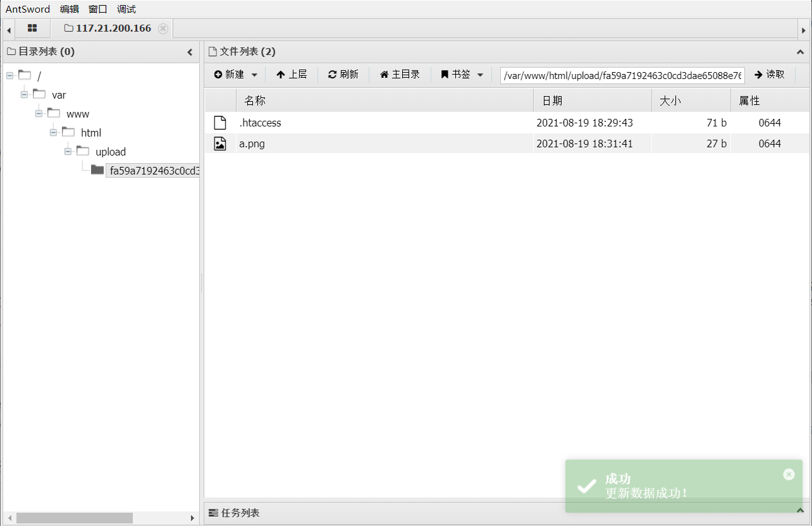Open the 编辑 menu
Viewport: 812px width, 526px height.
click(x=70, y=9)
